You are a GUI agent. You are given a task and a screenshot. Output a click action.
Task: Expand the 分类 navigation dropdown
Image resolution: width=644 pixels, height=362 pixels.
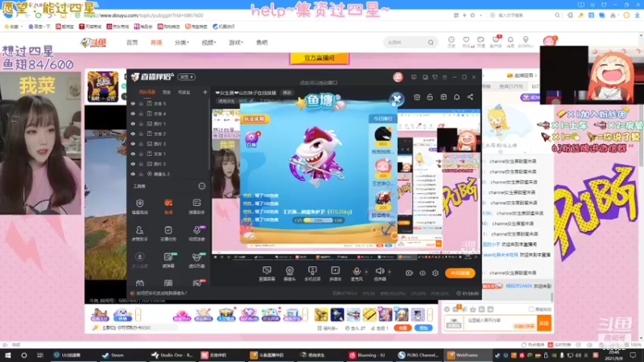point(182,43)
